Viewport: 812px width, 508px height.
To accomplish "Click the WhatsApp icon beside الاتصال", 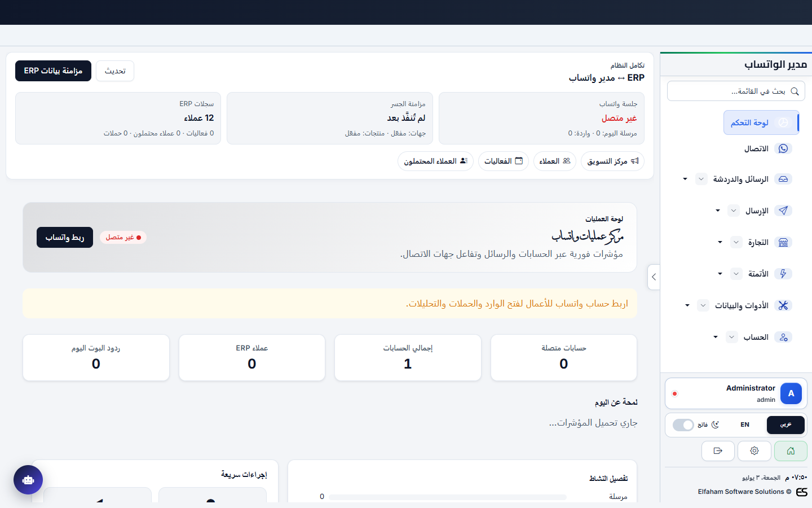I will (783, 148).
